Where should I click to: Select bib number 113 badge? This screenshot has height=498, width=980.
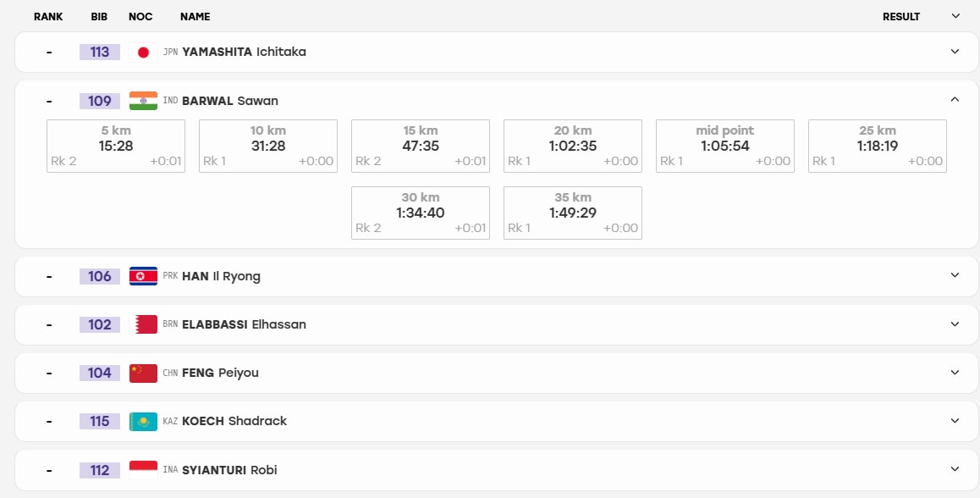coord(99,52)
